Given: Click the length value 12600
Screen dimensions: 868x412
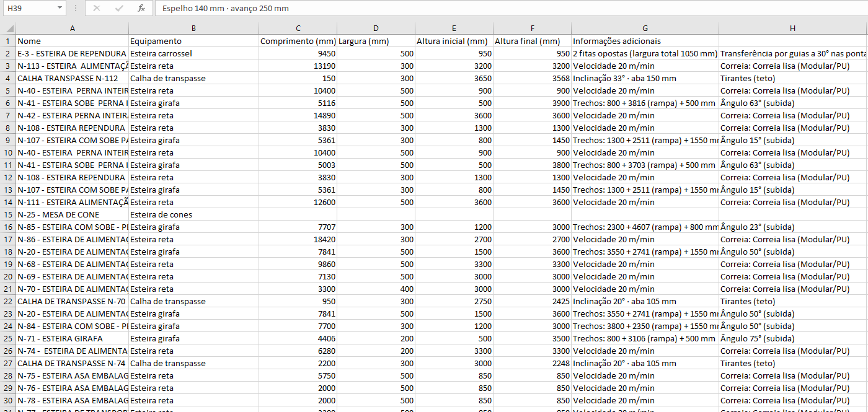Looking at the screenshot, I should [298, 202].
